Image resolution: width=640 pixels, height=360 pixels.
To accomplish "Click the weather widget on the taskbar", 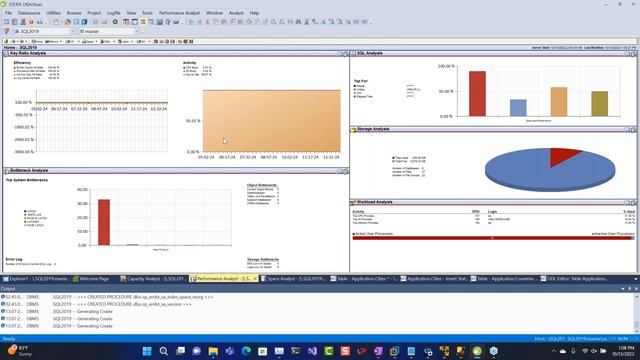I will 20,351.
